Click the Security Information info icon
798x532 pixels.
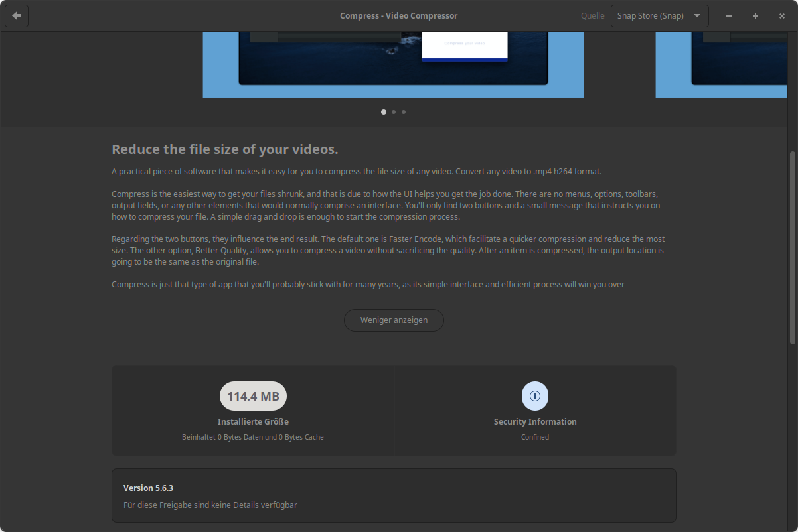[535, 396]
